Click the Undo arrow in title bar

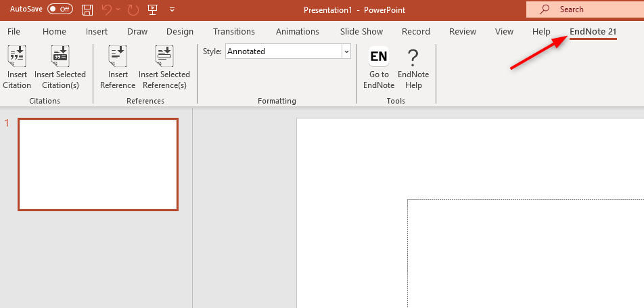[x=106, y=9]
